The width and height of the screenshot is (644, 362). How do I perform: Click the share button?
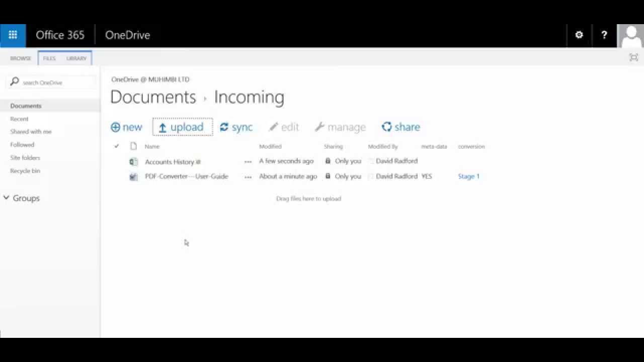click(x=401, y=127)
